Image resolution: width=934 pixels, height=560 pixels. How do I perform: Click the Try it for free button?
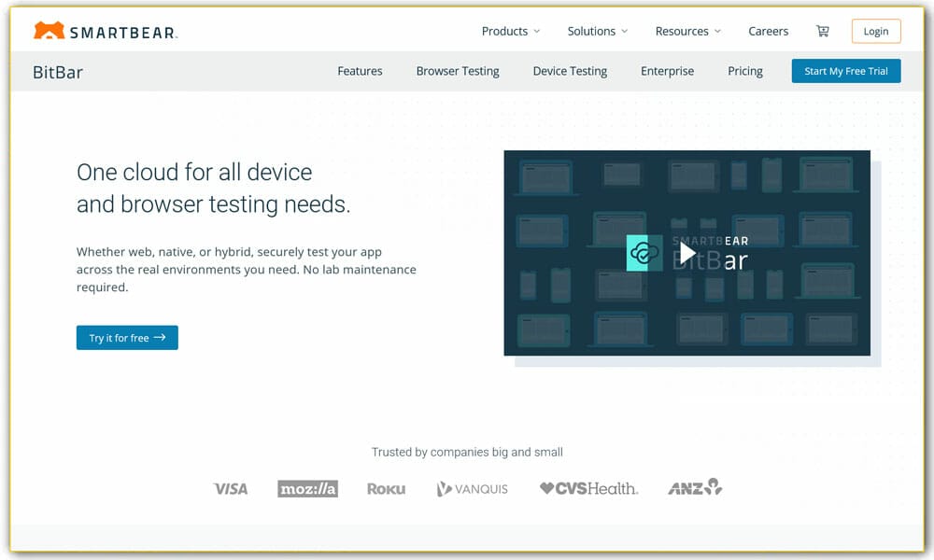[127, 338]
